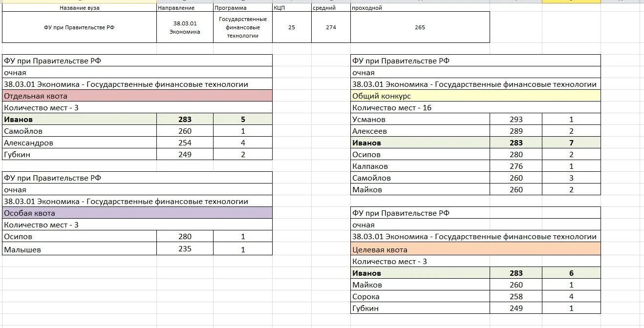
Task: Select the 'Калпаков' row name cell
Action: pyautogui.click(x=420, y=166)
